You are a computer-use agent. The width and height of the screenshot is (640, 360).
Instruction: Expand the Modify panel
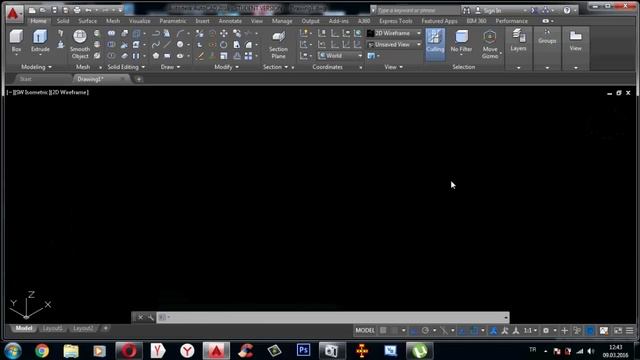[227, 67]
